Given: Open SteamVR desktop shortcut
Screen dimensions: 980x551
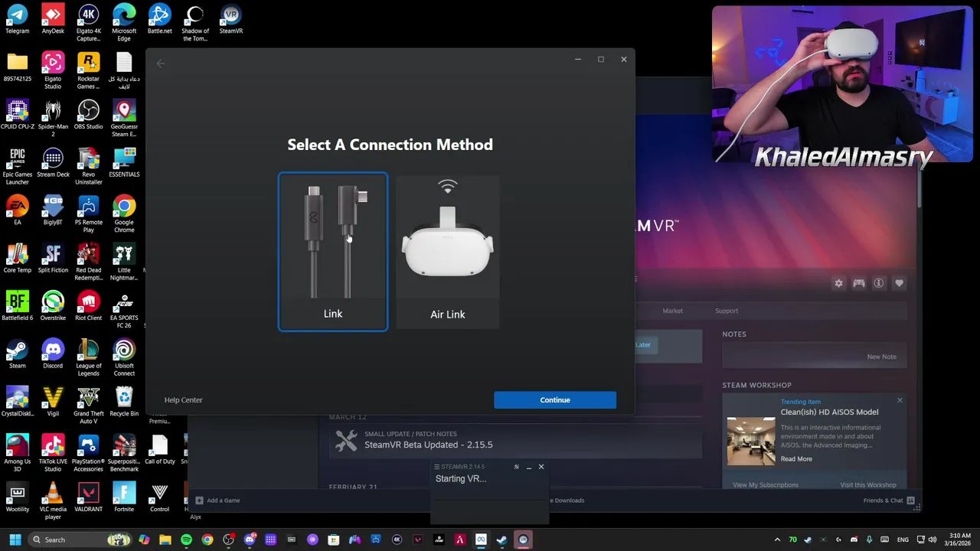Looking at the screenshot, I should tap(230, 20).
